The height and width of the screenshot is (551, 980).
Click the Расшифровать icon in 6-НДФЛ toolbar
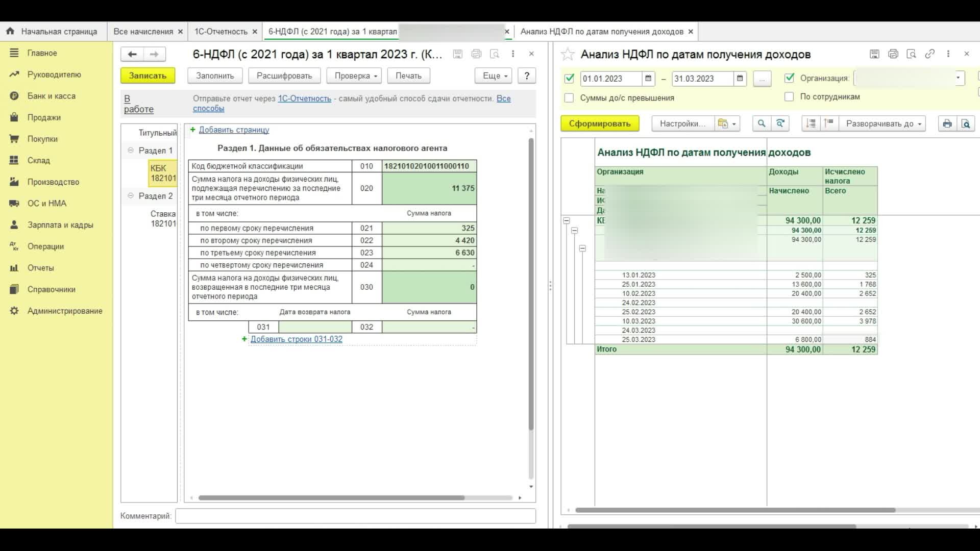tap(284, 76)
